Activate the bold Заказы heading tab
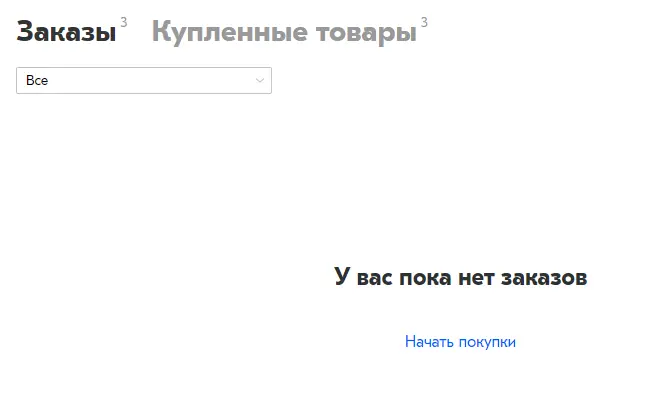645x405 pixels. 66,32
